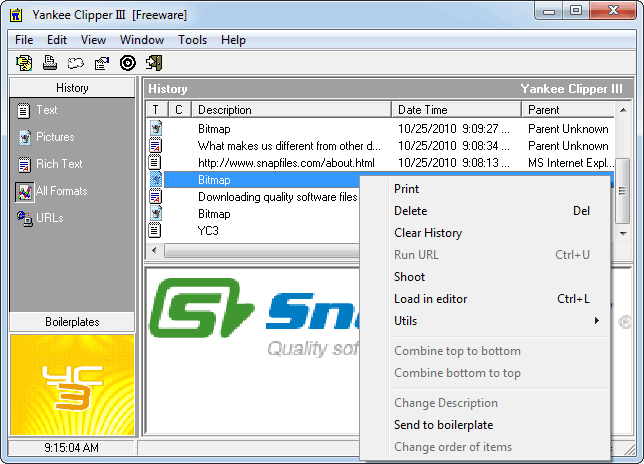644x464 pixels.
Task: Click the 9:15:04 AM status bar clock
Action: [71, 448]
